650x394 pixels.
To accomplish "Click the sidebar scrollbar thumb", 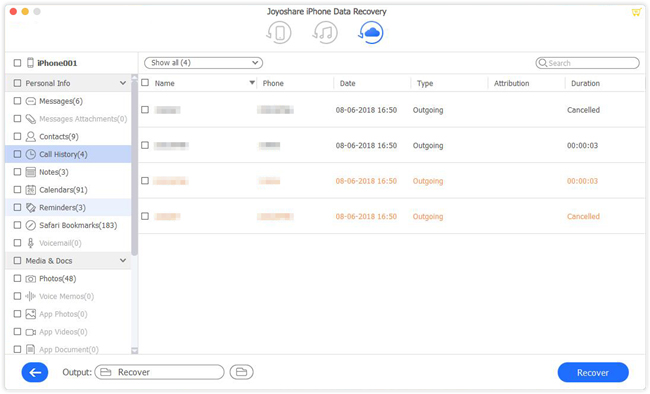I will coord(134,168).
